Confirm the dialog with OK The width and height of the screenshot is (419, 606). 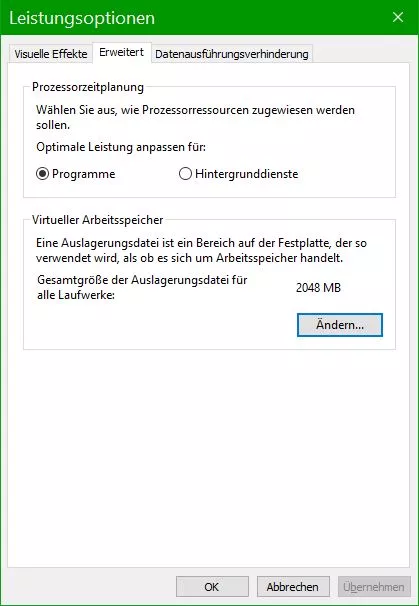[212, 587]
